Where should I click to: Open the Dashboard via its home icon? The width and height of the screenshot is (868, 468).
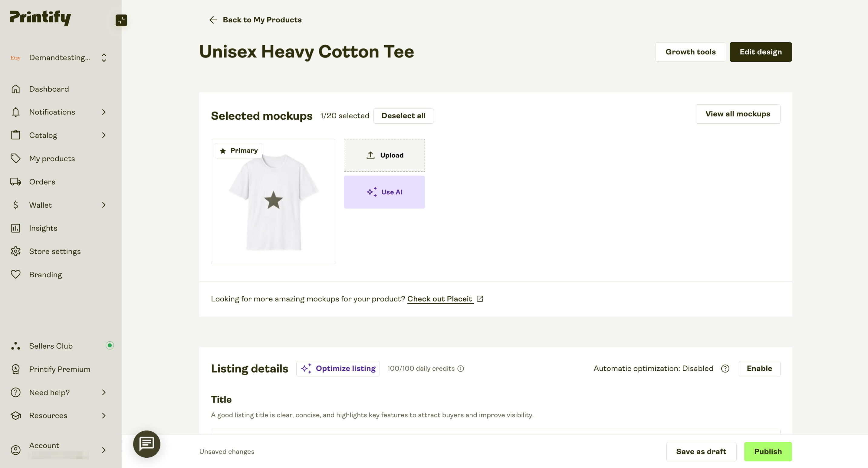(x=16, y=89)
